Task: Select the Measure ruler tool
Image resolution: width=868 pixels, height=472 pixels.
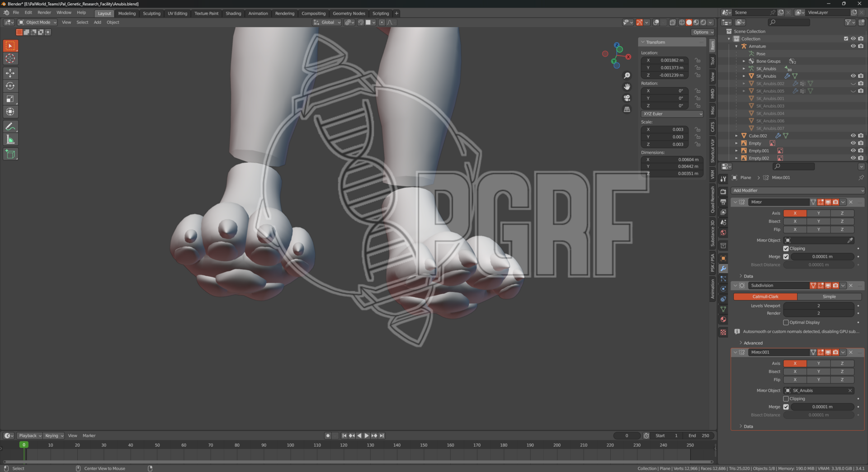Action: (10, 140)
